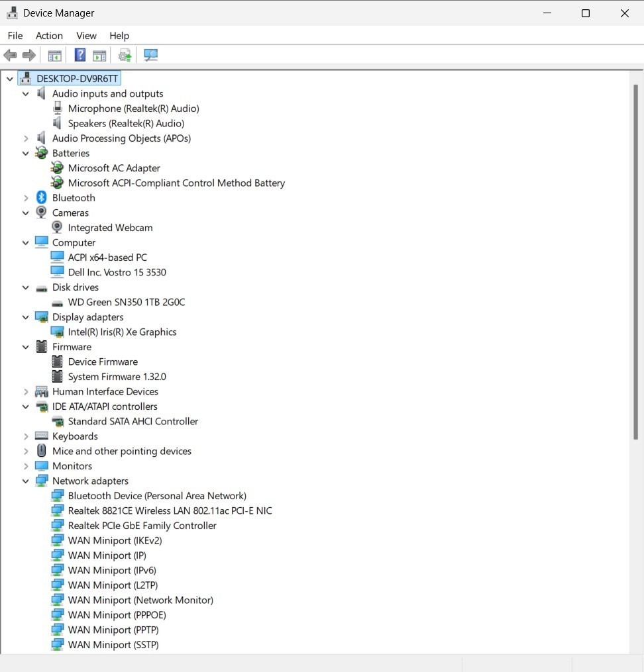Open Help via blue question mark icon
The image size is (644, 672).
[x=80, y=55]
